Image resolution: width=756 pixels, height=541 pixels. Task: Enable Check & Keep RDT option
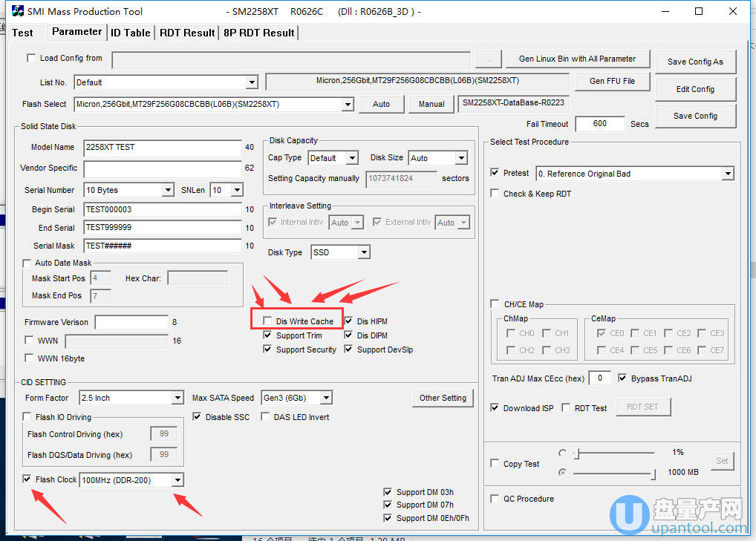click(495, 193)
